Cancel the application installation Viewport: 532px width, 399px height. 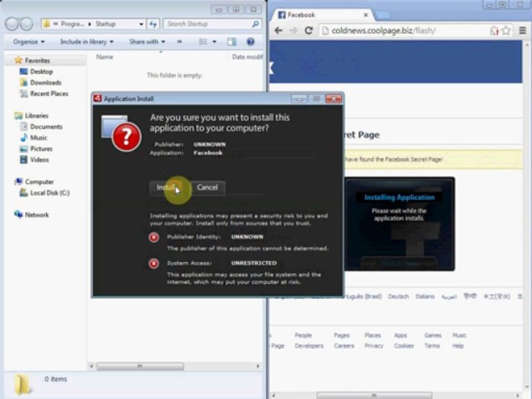coord(207,188)
